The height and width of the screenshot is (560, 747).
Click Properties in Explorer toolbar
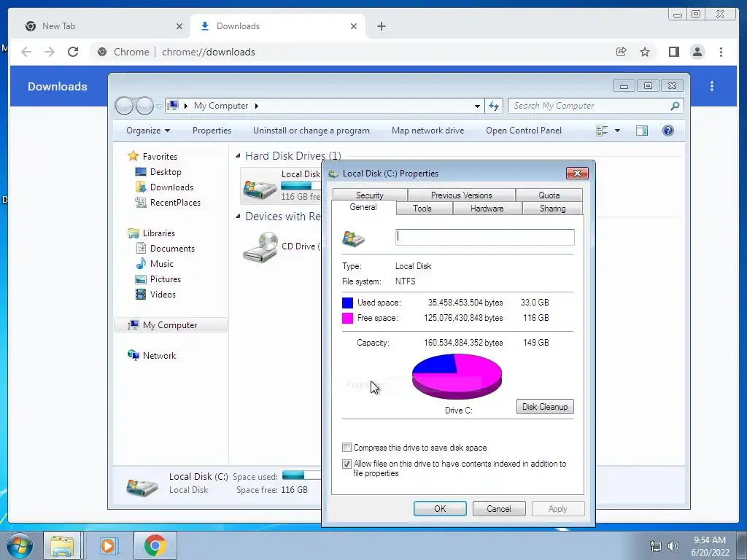(x=212, y=131)
